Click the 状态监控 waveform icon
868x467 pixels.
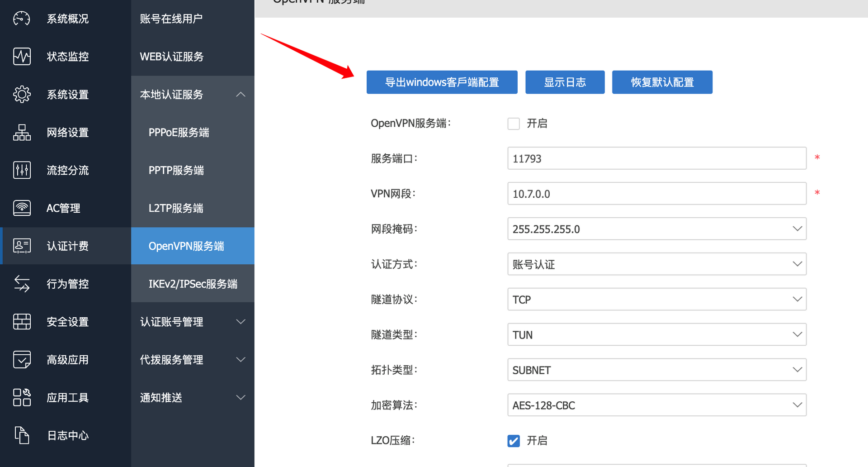[x=22, y=57]
